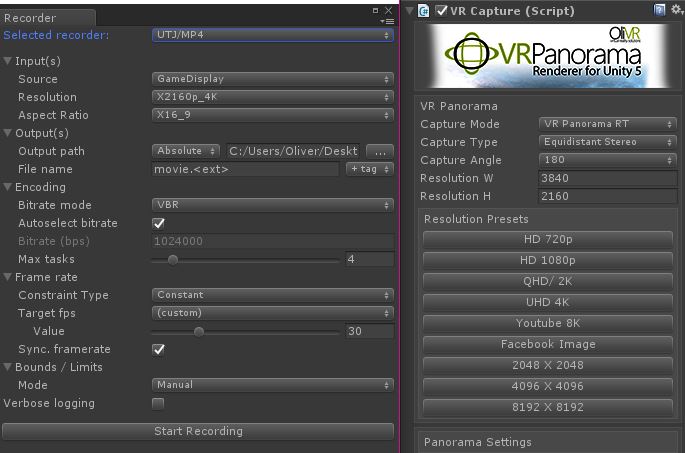Open the file name tag dropdown

[369, 169]
